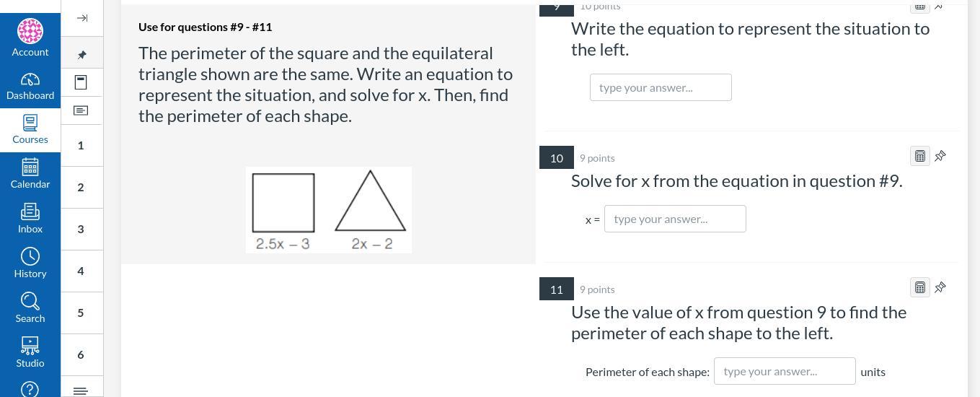The height and width of the screenshot is (397, 980).
Task: Open Studio from the sidebar
Action: pos(30,353)
